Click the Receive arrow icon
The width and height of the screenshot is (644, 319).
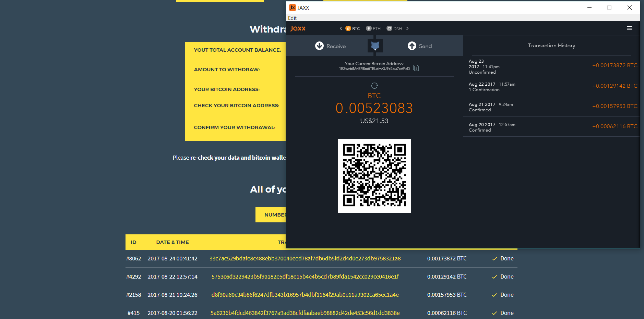click(x=319, y=46)
